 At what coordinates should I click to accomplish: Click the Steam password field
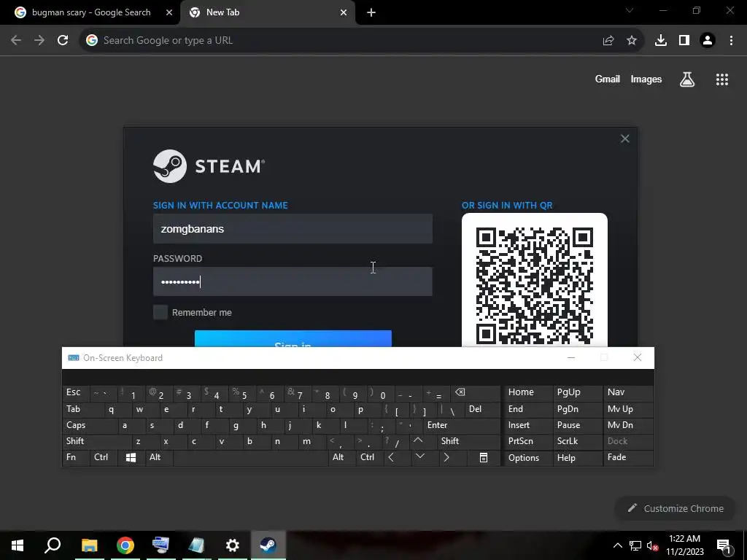[293, 281]
